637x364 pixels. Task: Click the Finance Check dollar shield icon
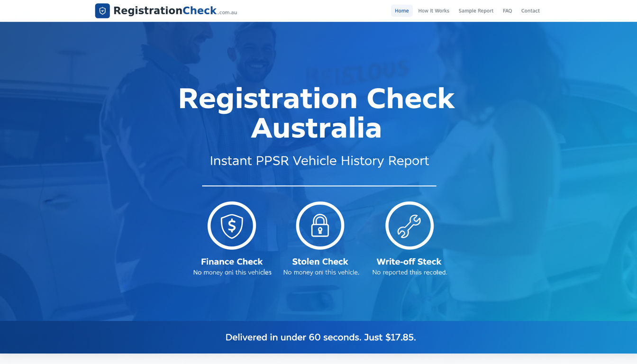(x=232, y=226)
